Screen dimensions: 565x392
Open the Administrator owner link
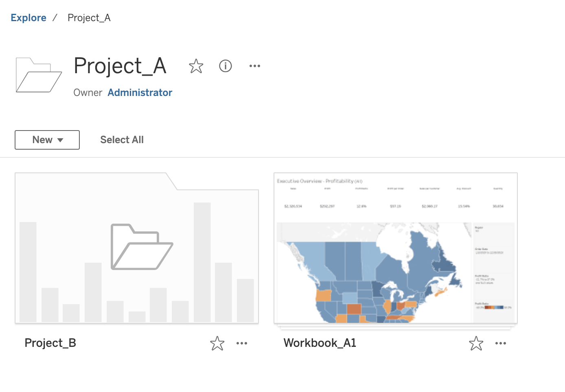click(x=140, y=93)
